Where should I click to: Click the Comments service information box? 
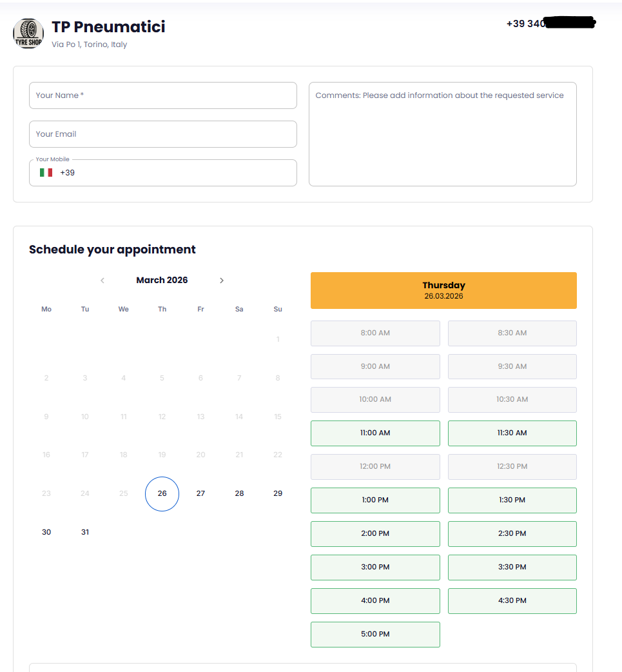(x=443, y=133)
